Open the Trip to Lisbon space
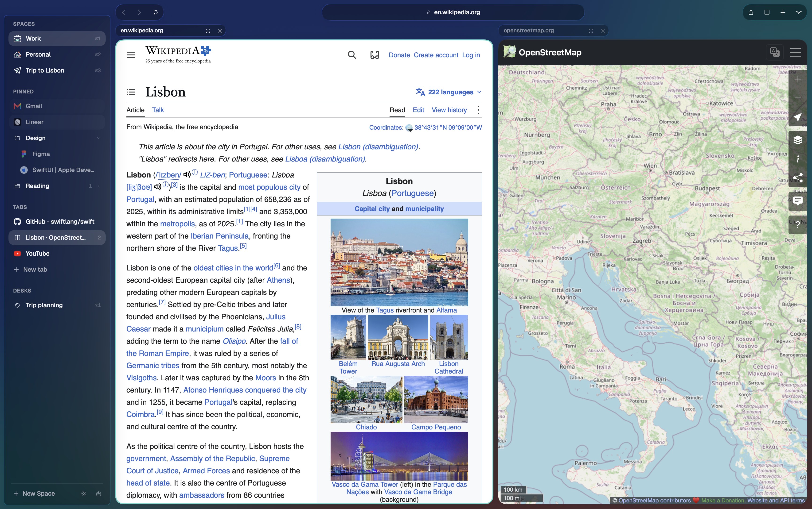The width and height of the screenshot is (812, 509). pyautogui.click(x=57, y=70)
